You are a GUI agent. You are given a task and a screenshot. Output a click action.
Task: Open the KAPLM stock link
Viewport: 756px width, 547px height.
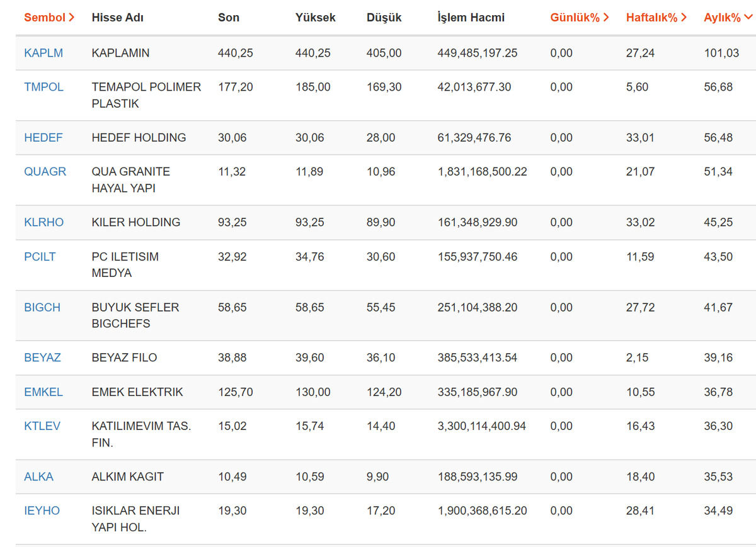pos(43,53)
